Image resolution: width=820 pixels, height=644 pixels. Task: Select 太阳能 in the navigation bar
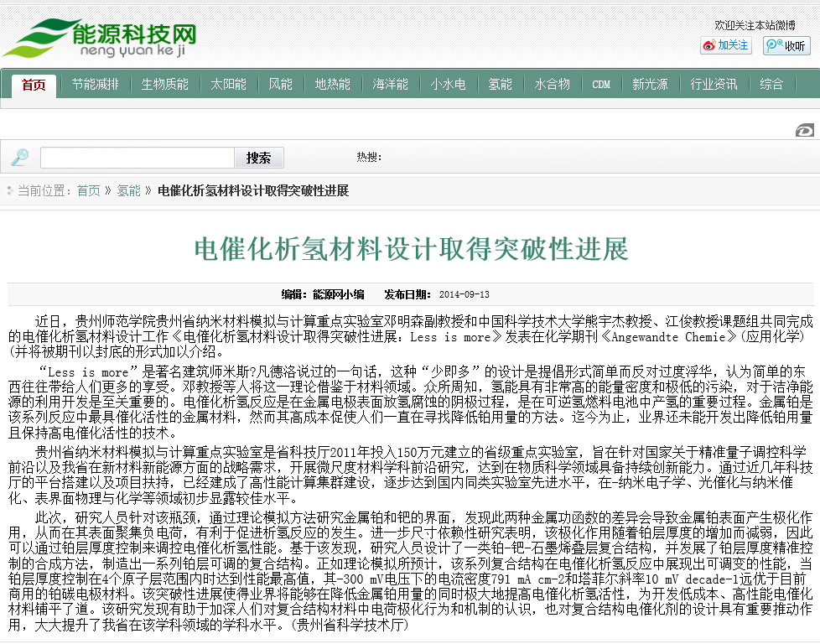(x=229, y=84)
